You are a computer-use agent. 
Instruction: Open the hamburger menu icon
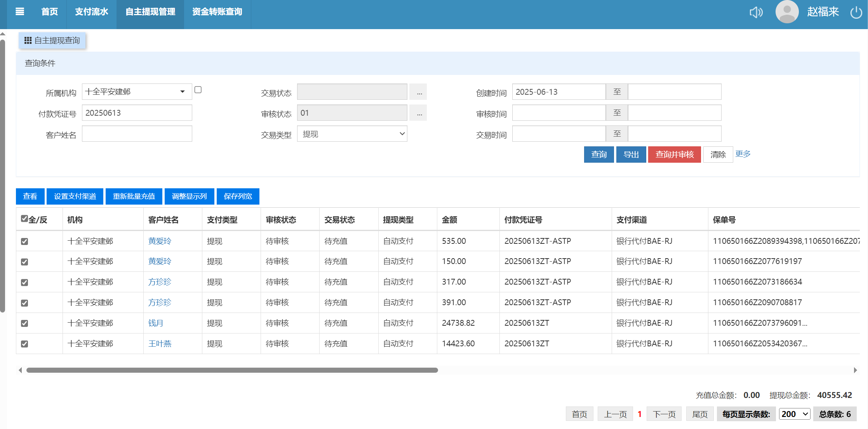click(x=20, y=12)
